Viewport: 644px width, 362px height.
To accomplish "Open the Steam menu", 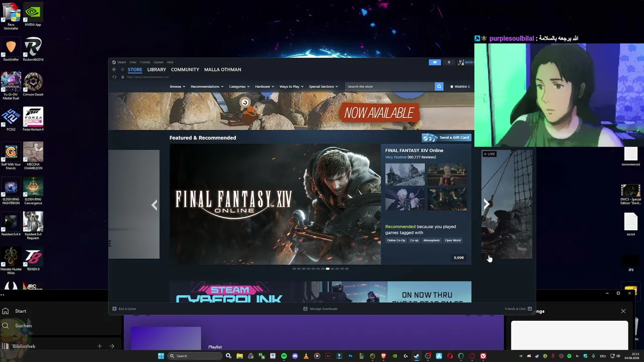I will click(121, 62).
